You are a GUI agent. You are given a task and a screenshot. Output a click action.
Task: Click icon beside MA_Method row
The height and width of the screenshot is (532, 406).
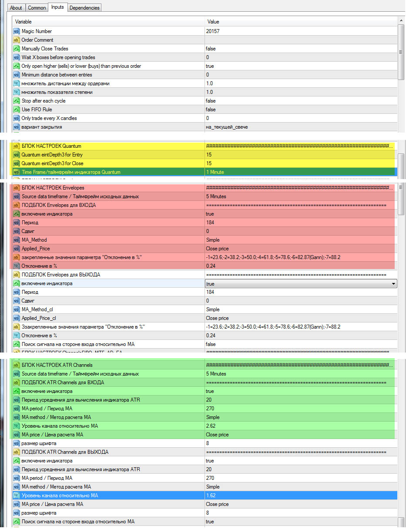coord(17,240)
